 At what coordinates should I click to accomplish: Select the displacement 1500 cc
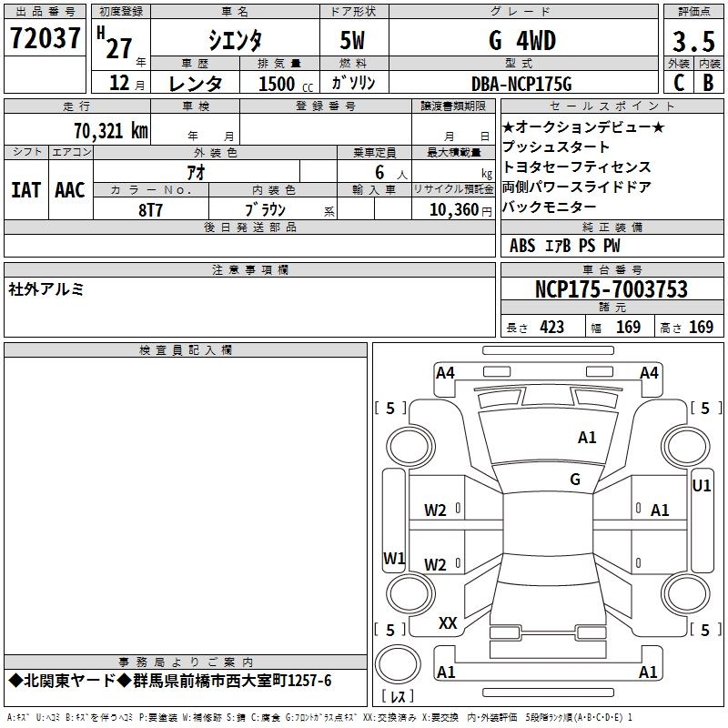(286, 84)
